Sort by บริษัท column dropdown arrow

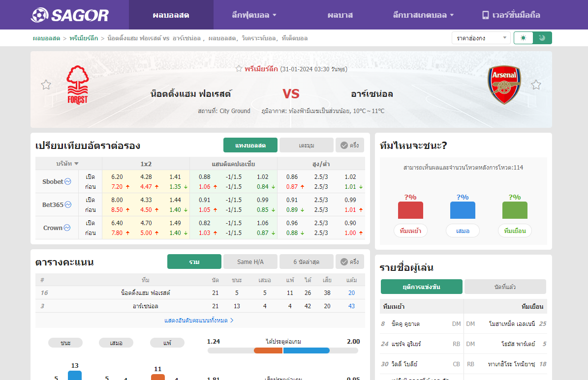click(76, 164)
